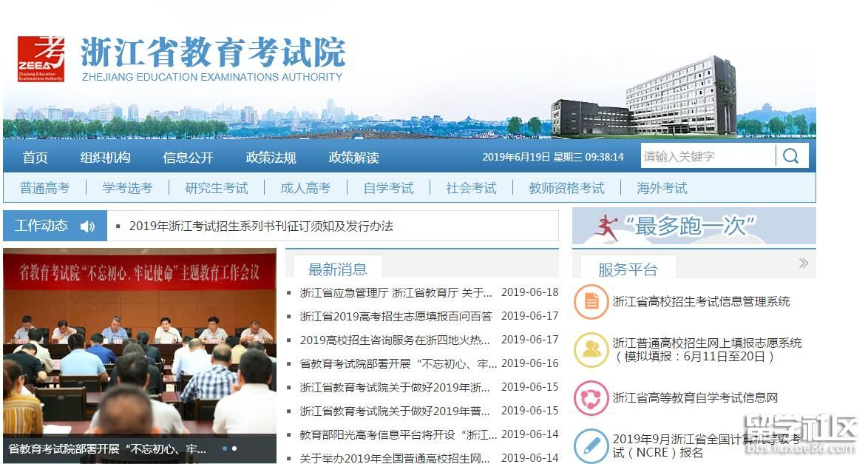This screenshot has height=464, width=868.
Task: Click the ZEEA logo icon
Action: coord(41,58)
